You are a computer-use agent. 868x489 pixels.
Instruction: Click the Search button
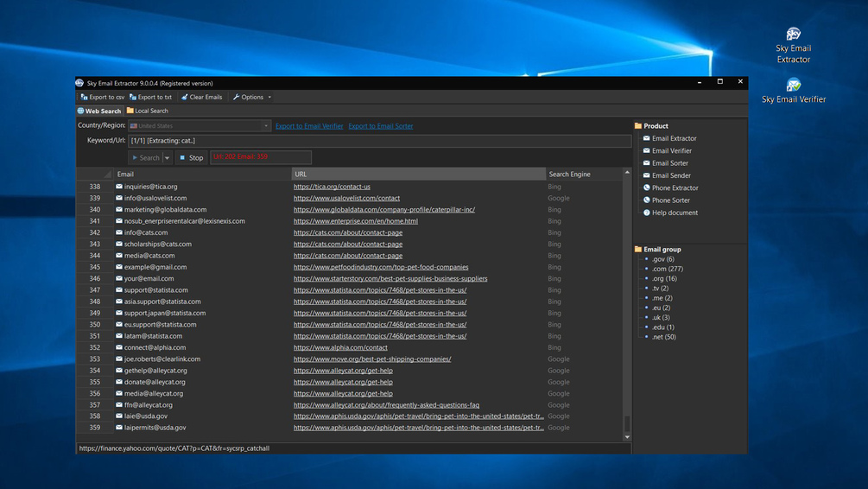coord(145,158)
